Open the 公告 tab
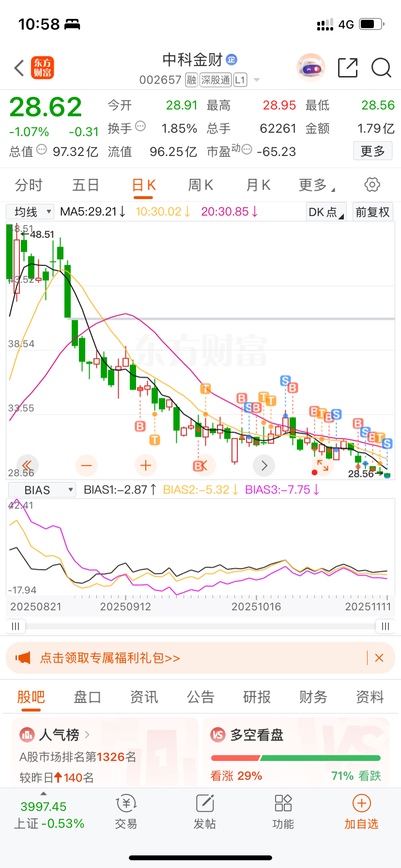 click(200, 697)
